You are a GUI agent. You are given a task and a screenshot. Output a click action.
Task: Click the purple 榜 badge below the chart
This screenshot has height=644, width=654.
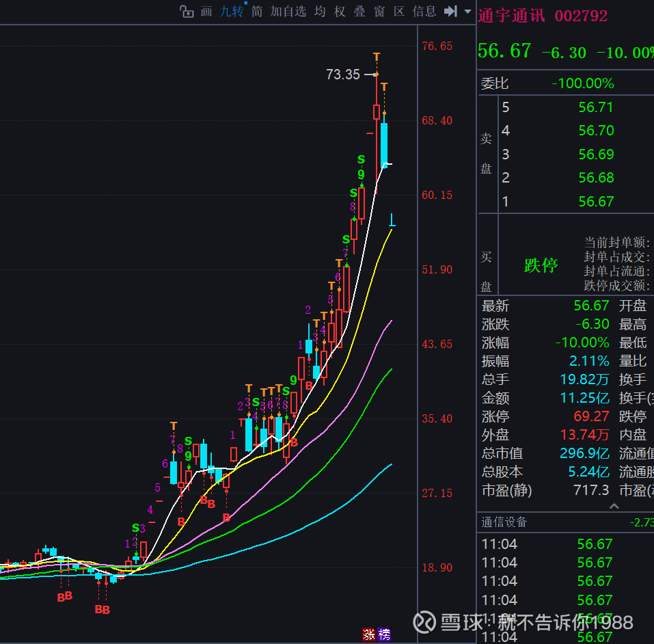pyautogui.click(x=384, y=634)
